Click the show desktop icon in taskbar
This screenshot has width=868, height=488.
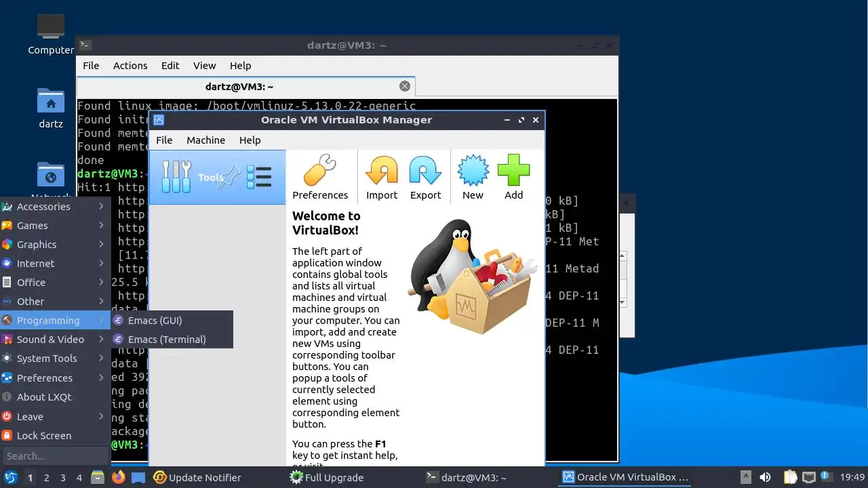[x=138, y=477]
